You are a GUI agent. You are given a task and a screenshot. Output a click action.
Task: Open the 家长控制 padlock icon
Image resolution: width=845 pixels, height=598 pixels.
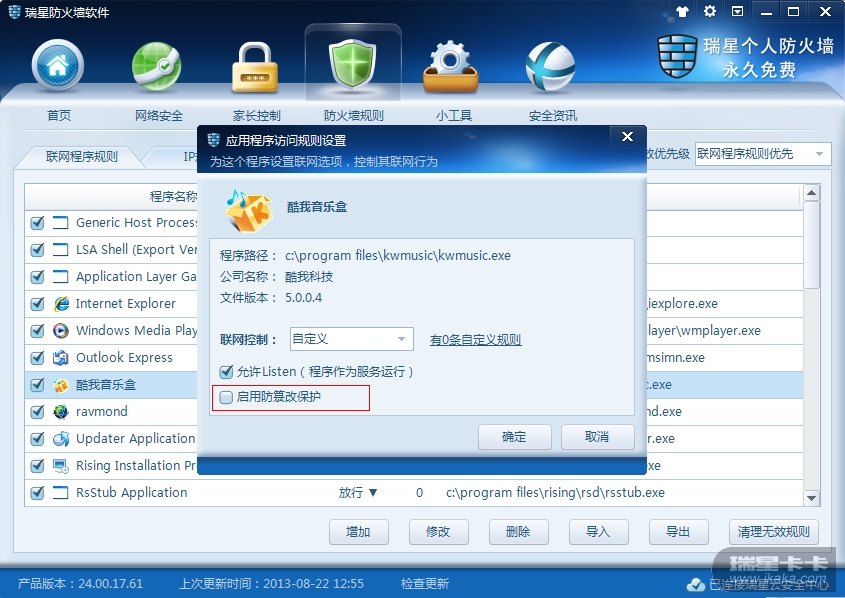point(255,68)
